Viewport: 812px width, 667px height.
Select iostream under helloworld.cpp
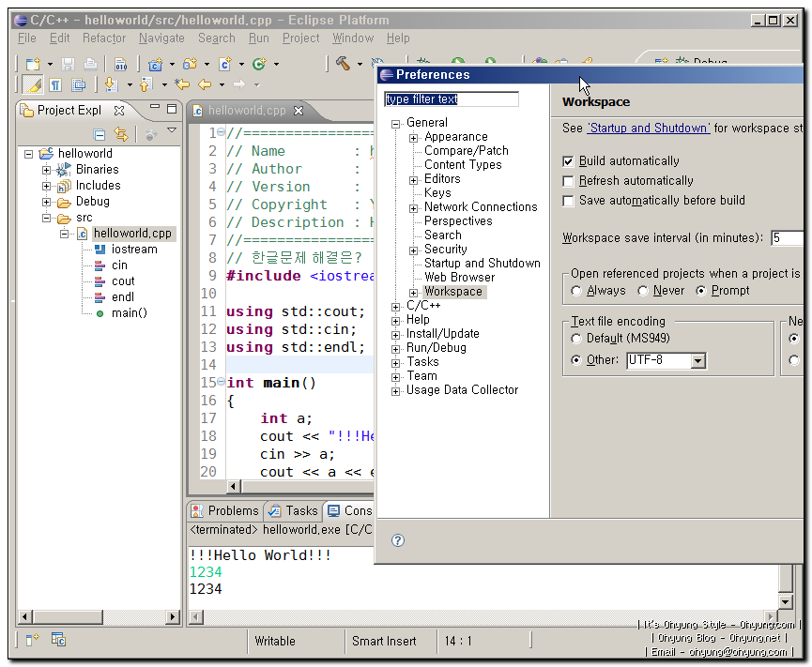click(134, 250)
